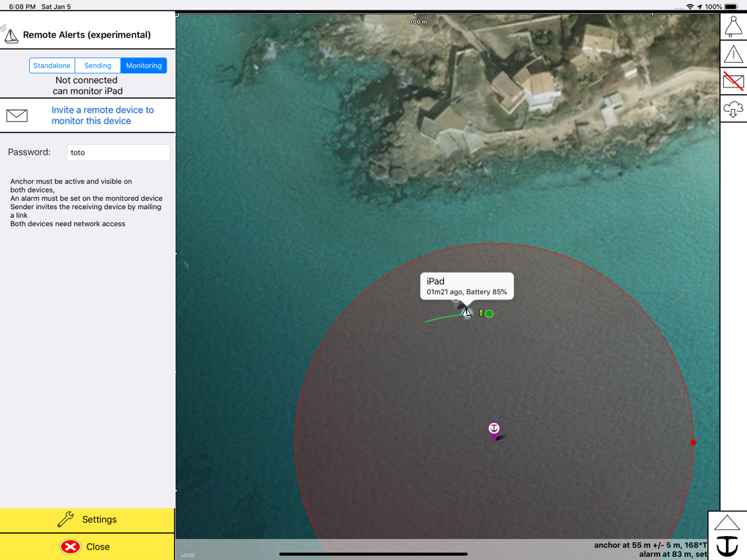Tap the iPad battery 85% callout
The image size is (747, 560).
pyautogui.click(x=467, y=286)
